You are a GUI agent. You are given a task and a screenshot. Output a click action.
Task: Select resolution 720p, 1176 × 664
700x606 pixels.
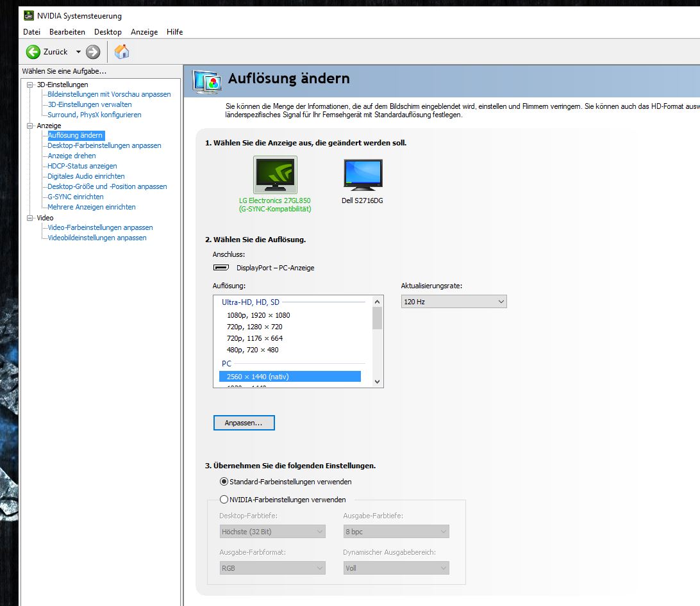[x=254, y=338]
